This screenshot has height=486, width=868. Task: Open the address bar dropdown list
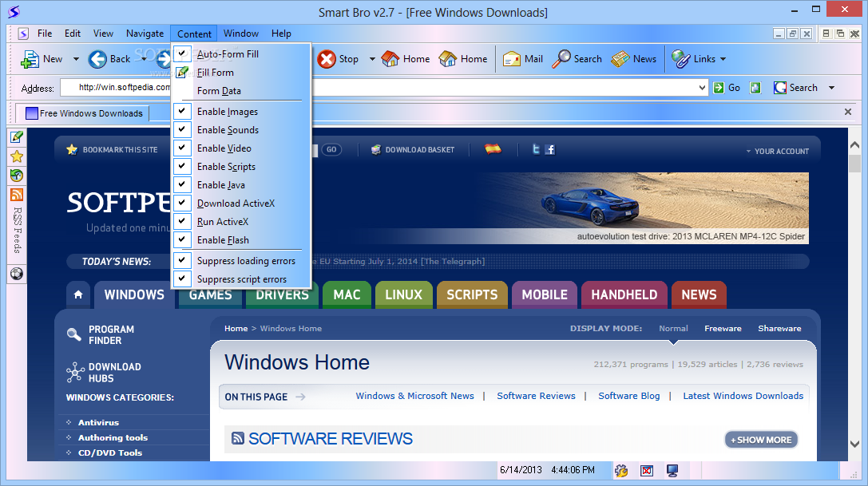tap(702, 88)
